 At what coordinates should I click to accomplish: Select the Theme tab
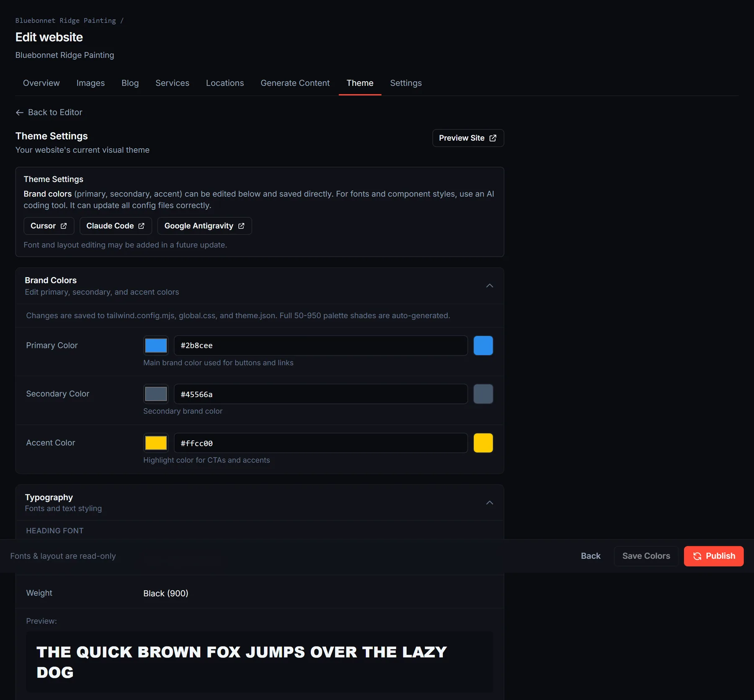pyautogui.click(x=360, y=83)
